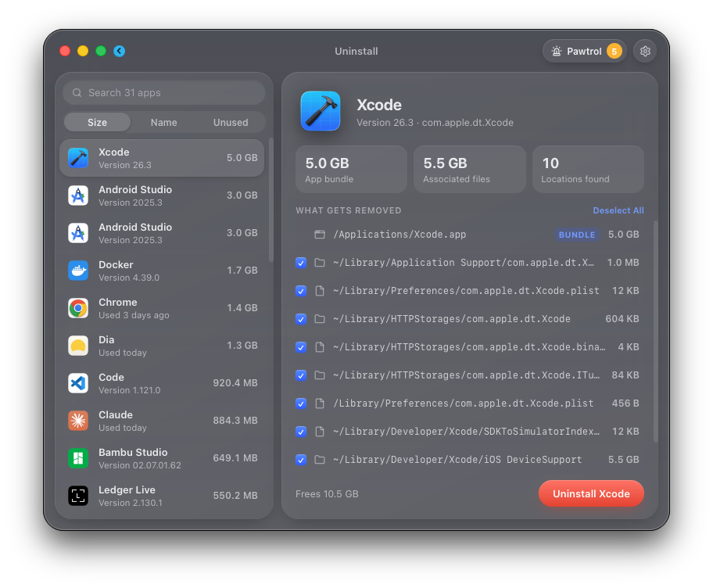
Task: Select Docker Version 4.39.0 row
Action: tap(162, 271)
